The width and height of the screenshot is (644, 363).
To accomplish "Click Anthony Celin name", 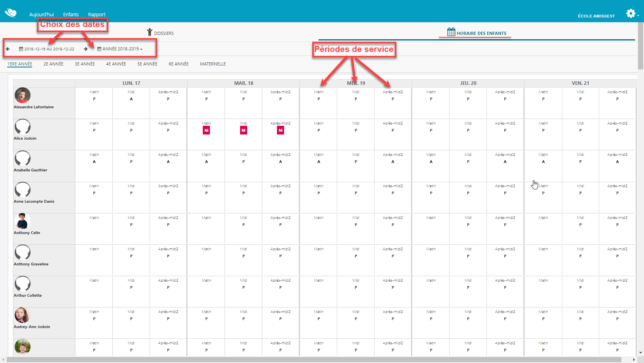I will 27,233.
